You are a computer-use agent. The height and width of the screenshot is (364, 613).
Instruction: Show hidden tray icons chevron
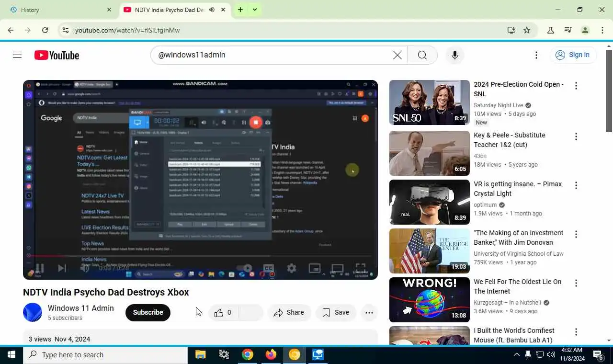click(x=516, y=355)
